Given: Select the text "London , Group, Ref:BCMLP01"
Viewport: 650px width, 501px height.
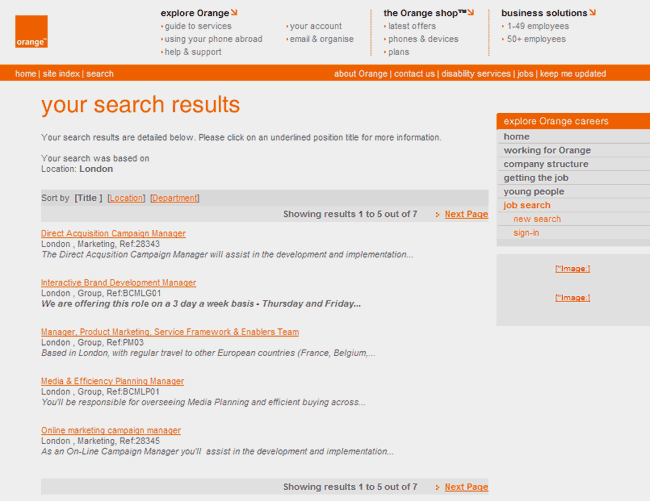Looking at the screenshot, I should point(100,392).
